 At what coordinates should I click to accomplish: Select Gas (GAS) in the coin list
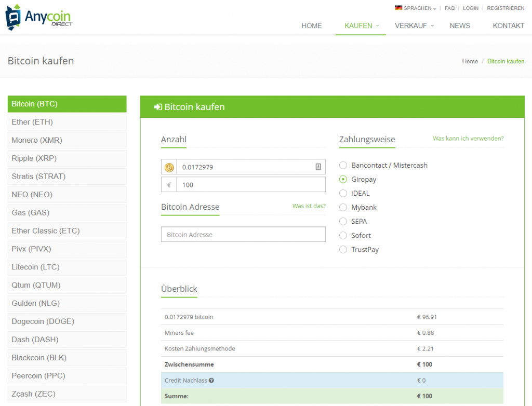[67, 213]
